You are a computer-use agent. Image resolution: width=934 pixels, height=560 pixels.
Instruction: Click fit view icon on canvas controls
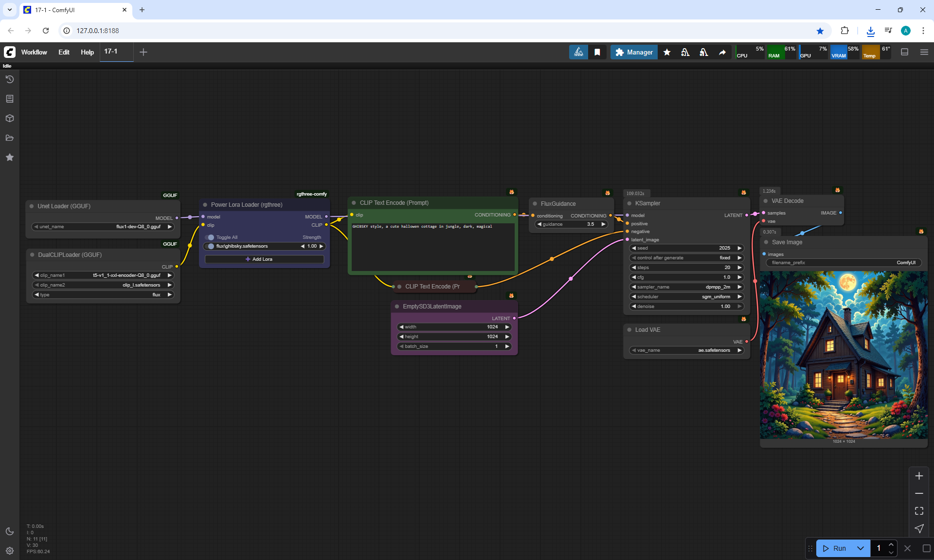click(x=919, y=511)
